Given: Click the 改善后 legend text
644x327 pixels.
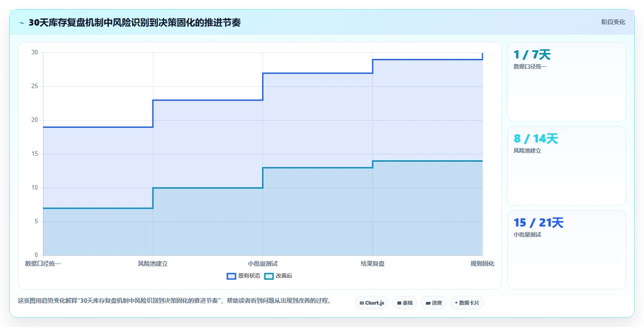Looking at the screenshot, I should click(x=284, y=276).
